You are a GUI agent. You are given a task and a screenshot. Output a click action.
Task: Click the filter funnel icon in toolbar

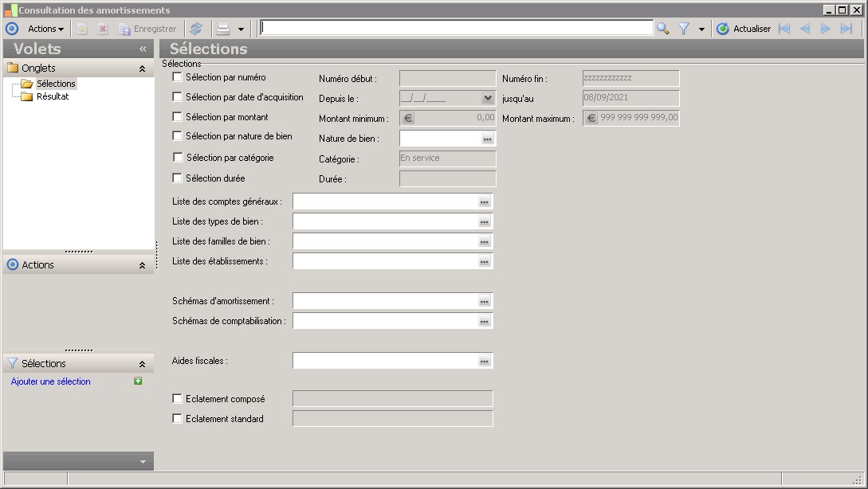684,29
